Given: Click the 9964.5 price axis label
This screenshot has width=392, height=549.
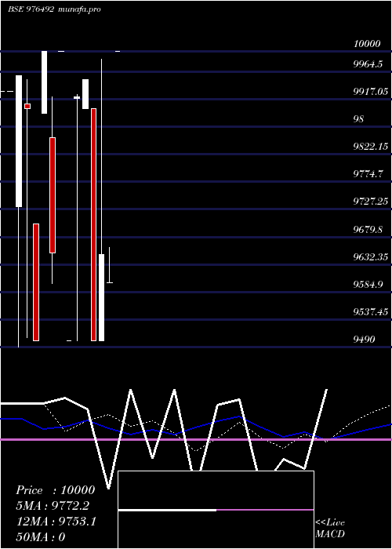Looking at the screenshot, I should (368, 64).
